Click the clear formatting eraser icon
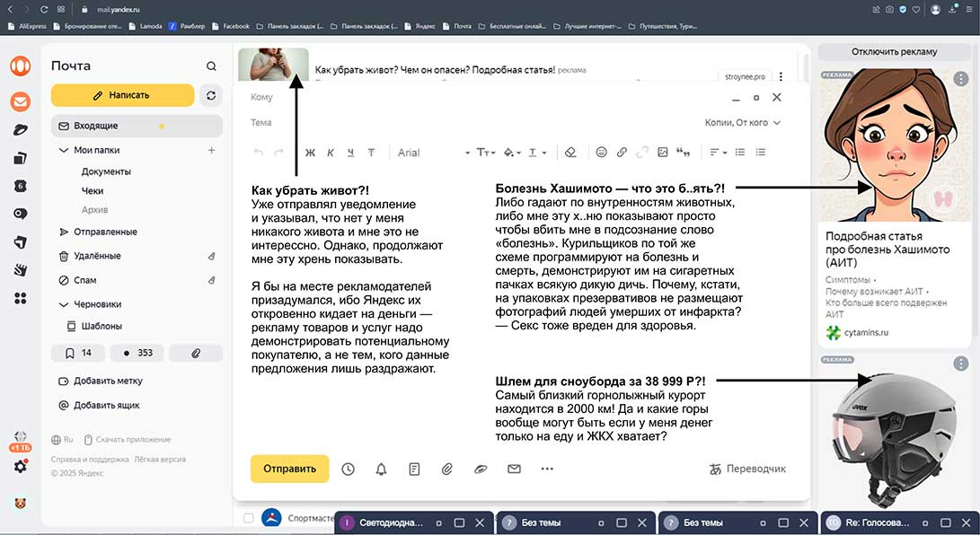The image size is (980, 535). 570,153
